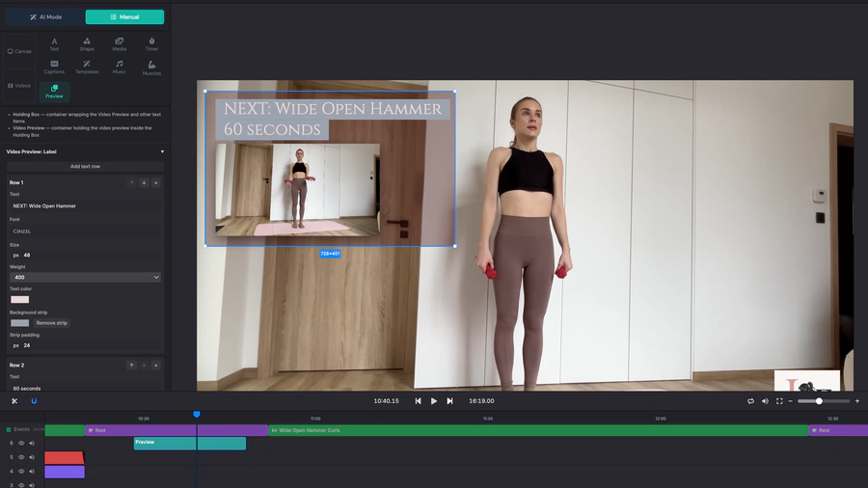Screen dimensions: 868x488
Task: Open the Music tool
Action: [119, 68]
